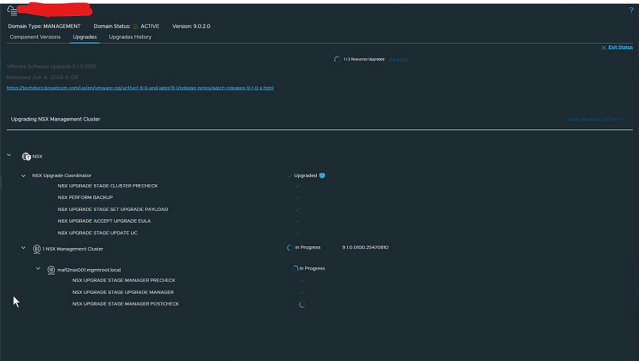The image size is (639, 361).
Task: Click the NSX Management Cluster icon
Action: pos(37,249)
